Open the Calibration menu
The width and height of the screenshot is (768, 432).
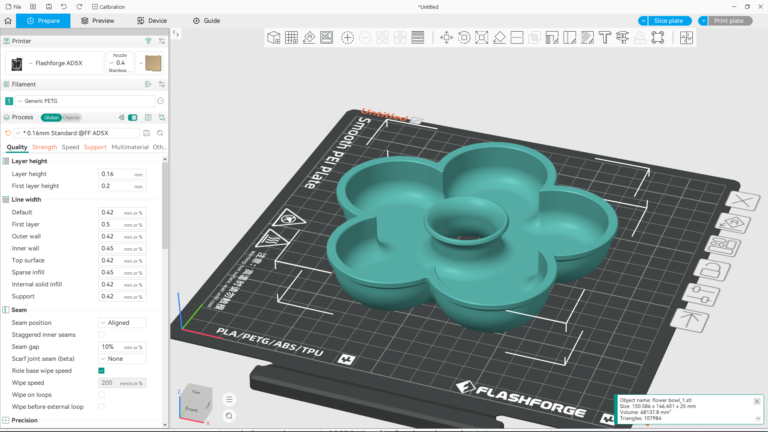point(108,7)
